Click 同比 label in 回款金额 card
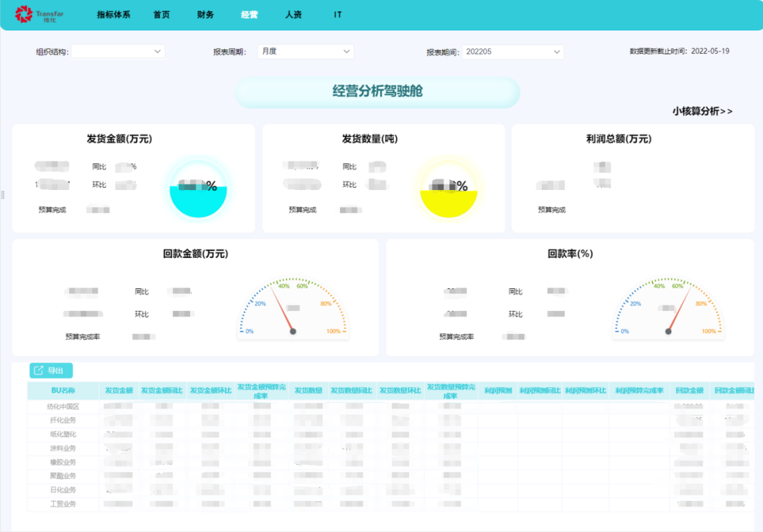763x532 pixels. point(141,292)
